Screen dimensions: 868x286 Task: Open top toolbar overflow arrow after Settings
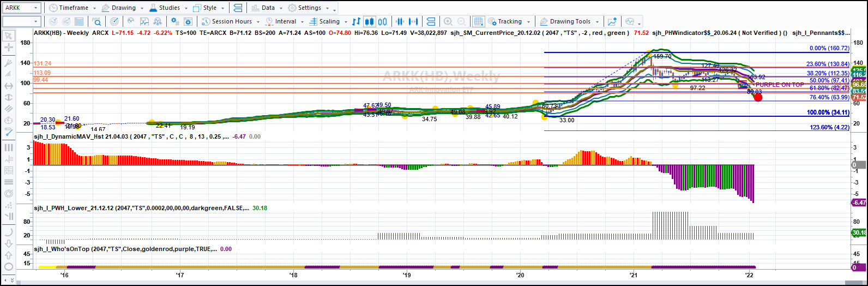pos(334,10)
